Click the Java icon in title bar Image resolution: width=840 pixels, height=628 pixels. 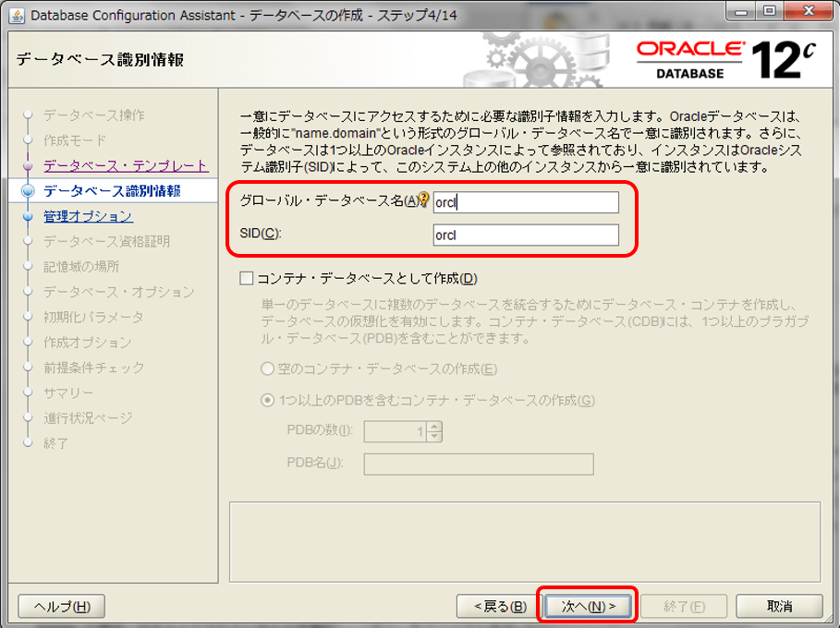pyautogui.click(x=17, y=16)
